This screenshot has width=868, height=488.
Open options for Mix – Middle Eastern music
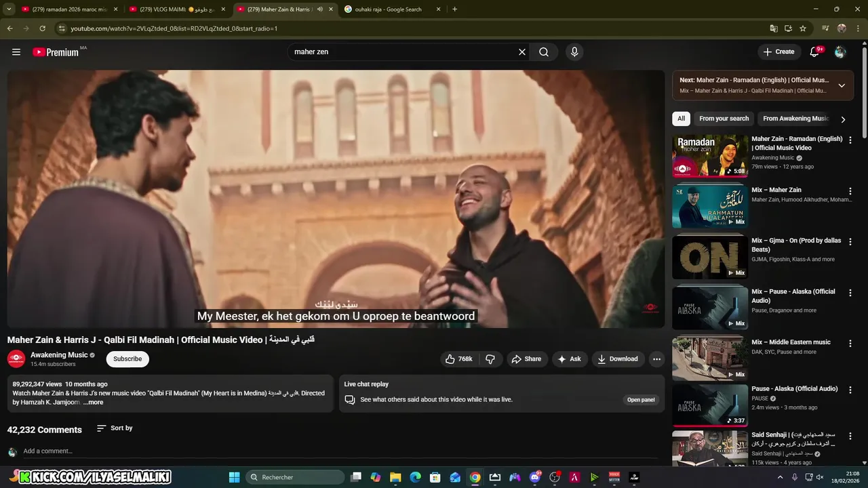point(850,344)
